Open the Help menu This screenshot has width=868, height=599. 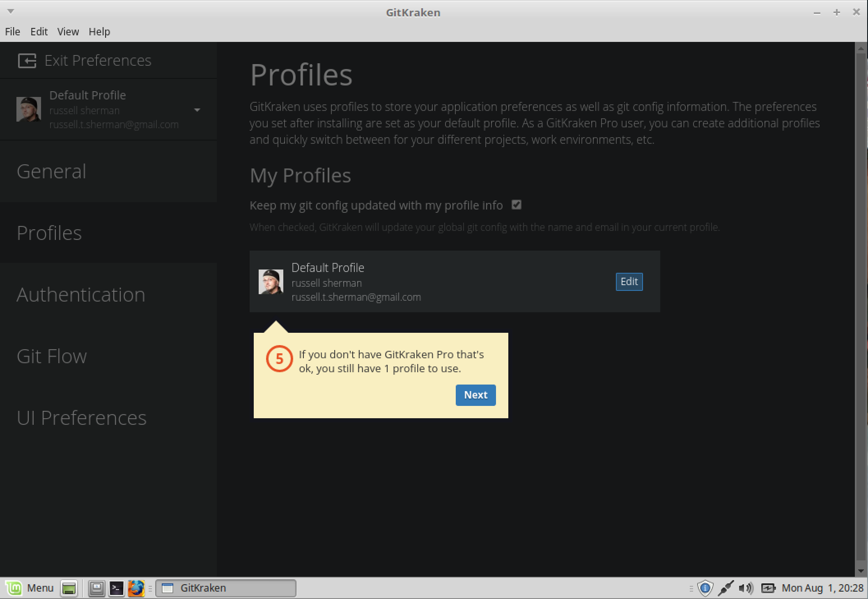click(99, 32)
